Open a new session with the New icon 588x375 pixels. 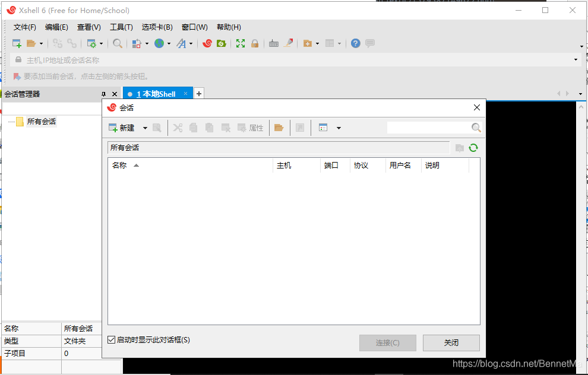point(16,43)
